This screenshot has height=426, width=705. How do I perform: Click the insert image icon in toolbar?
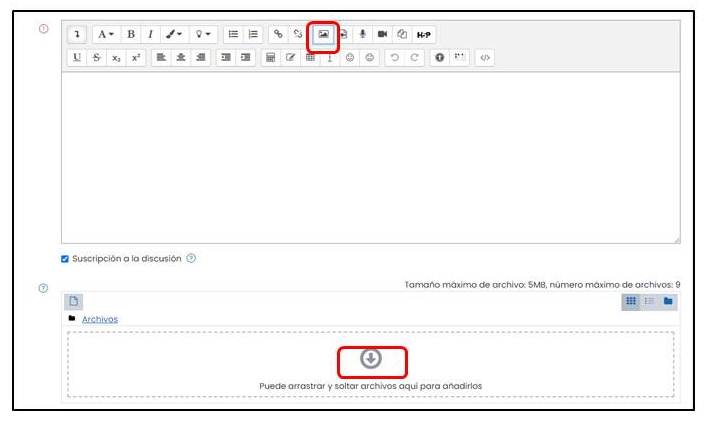pyautogui.click(x=323, y=34)
